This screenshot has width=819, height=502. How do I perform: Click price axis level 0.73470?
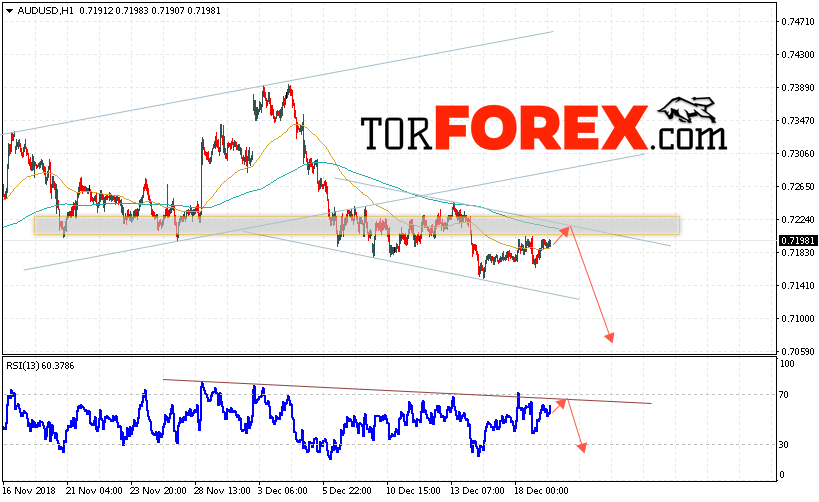coord(798,121)
